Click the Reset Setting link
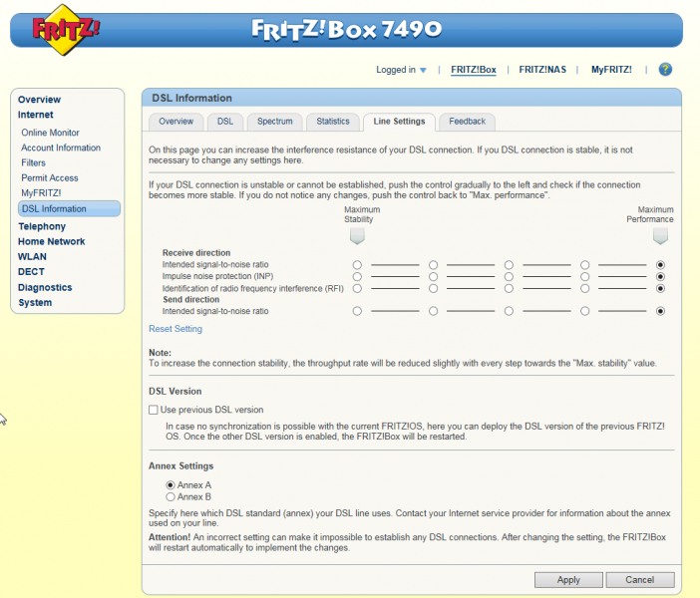The image size is (700, 598). pyautogui.click(x=175, y=329)
